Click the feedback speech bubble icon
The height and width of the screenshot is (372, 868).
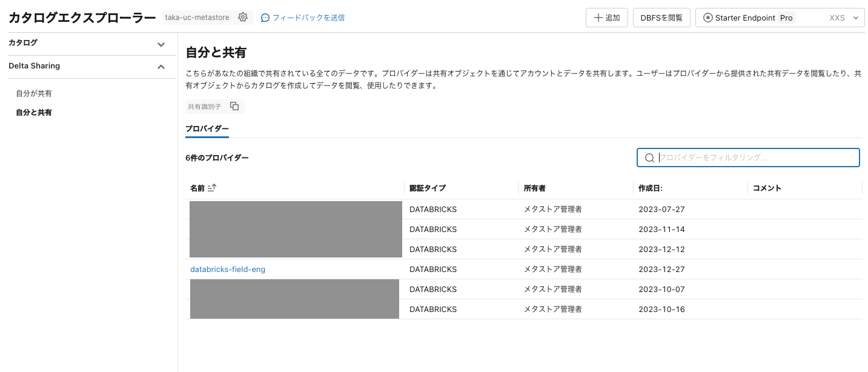[x=265, y=18]
